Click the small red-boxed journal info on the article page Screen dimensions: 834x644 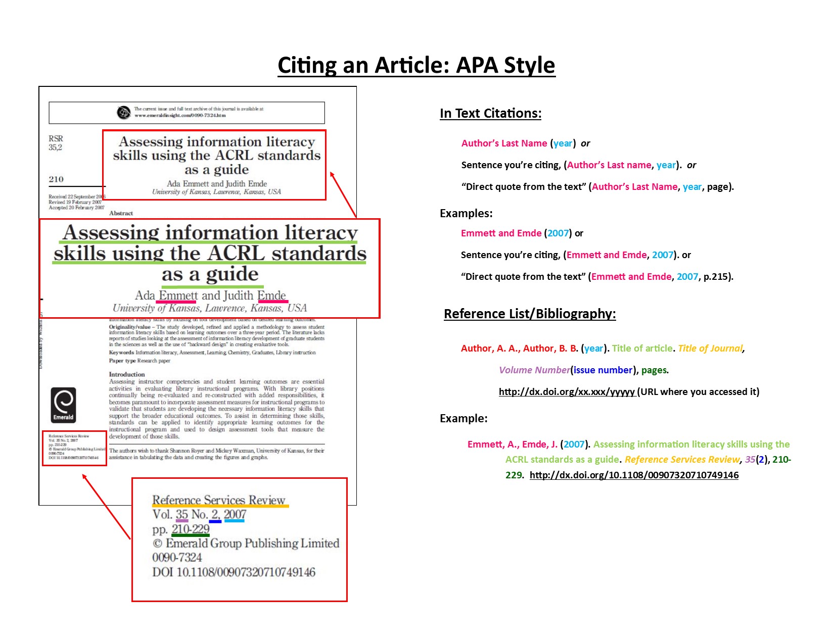[74, 448]
